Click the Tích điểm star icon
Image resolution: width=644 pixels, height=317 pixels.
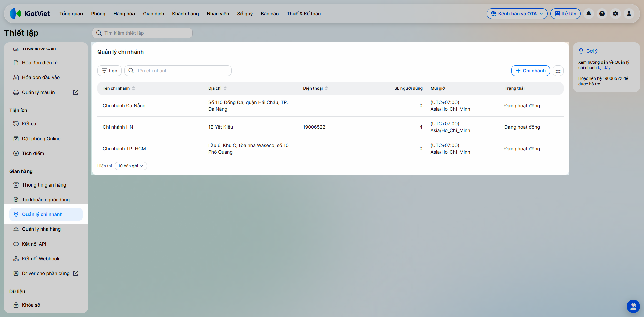(16, 153)
